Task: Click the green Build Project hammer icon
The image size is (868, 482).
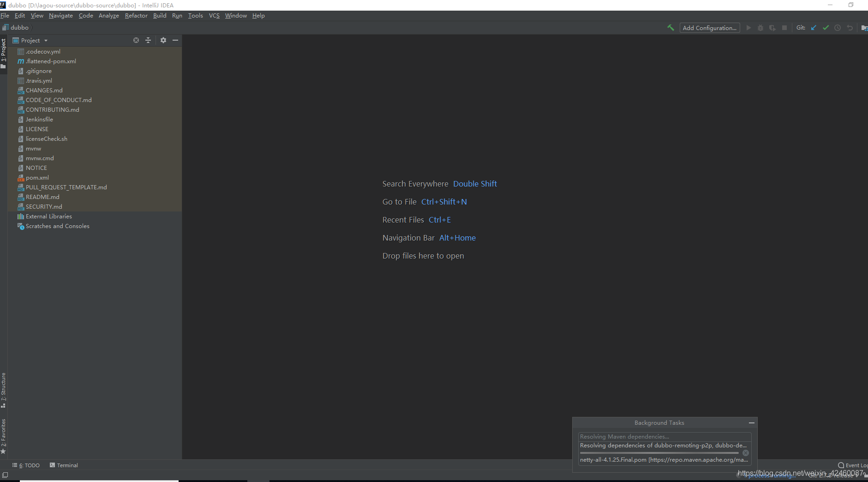Action: [670, 28]
